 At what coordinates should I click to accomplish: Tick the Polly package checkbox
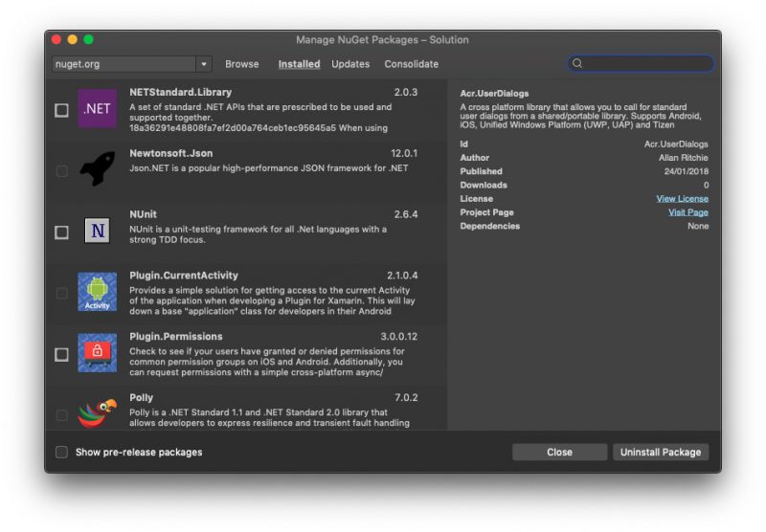click(x=61, y=415)
